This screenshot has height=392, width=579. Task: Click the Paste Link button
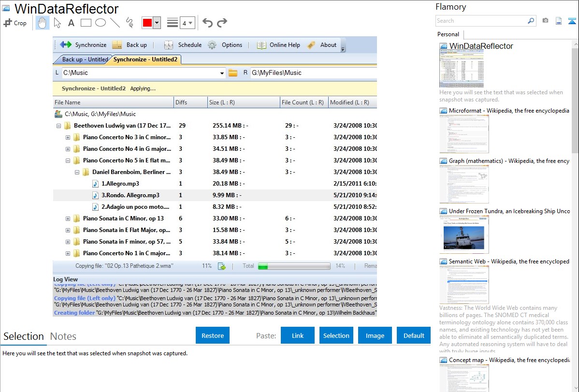[x=298, y=335]
